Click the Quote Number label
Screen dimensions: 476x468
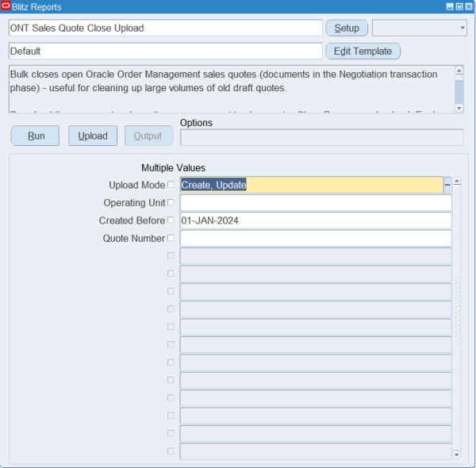tap(134, 238)
